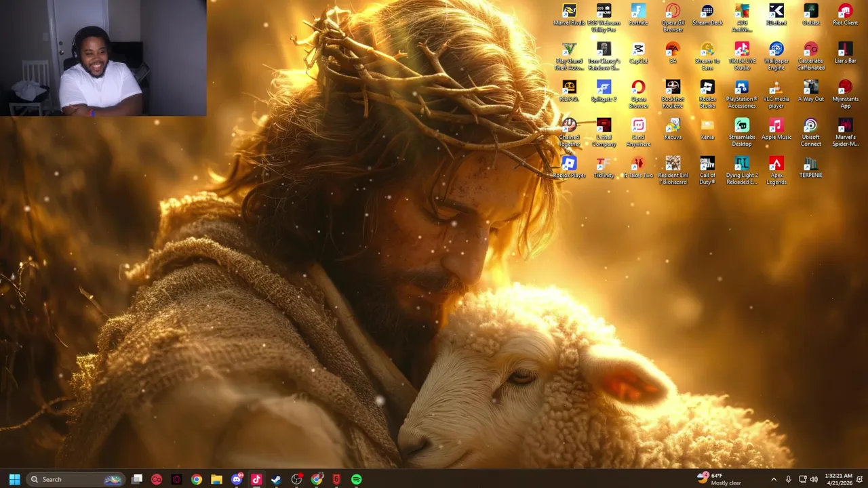Switch to TikTok LIVE Studio in taskbar
The width and height of the screenshot is (868, 488).
click(256, 479)
